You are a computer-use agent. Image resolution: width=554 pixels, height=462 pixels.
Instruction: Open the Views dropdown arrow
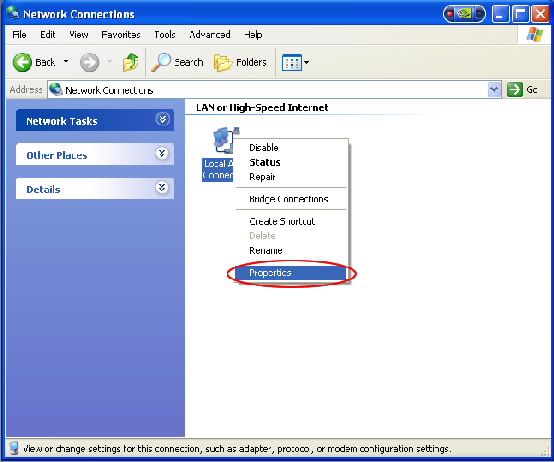tap(306, 63)
